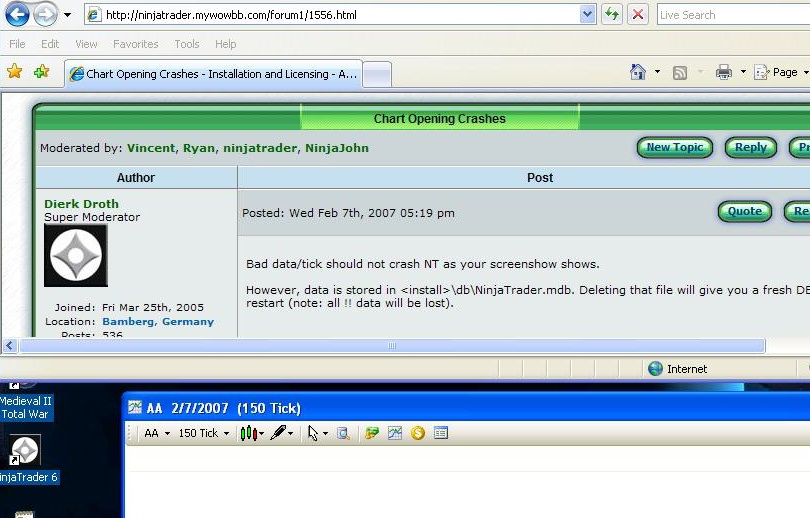Expand the drawing tools dropdown arrow
The image size is (810, 518).
point(291,433)
